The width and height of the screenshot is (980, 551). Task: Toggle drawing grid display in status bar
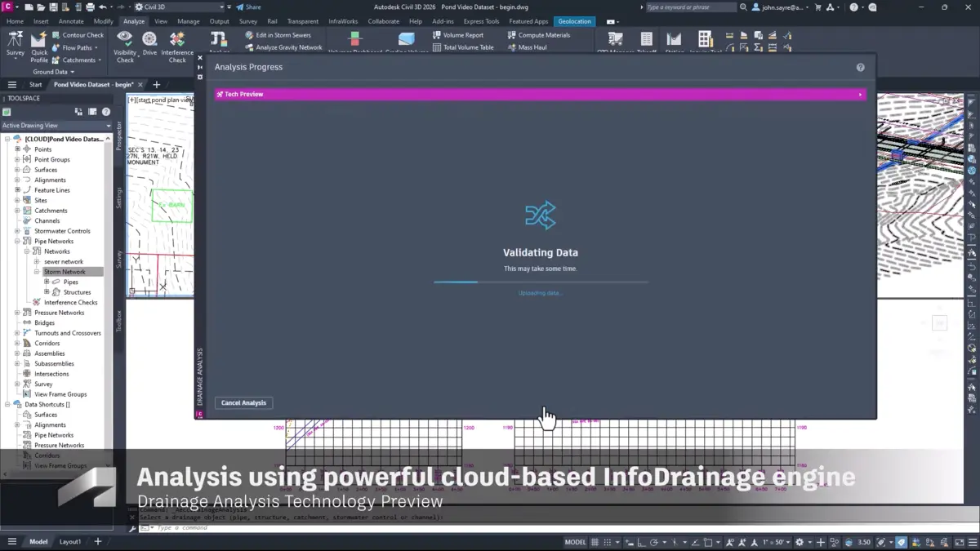point(595,542)
